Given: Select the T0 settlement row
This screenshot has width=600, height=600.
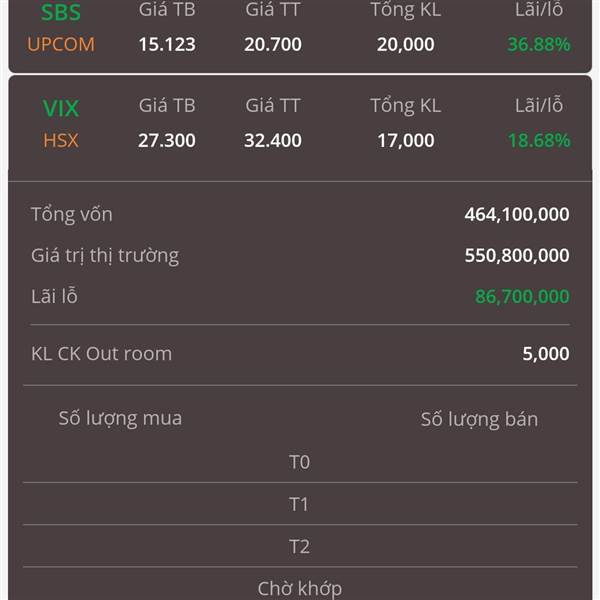Looking at the screenshot, I should click(300, 462).
